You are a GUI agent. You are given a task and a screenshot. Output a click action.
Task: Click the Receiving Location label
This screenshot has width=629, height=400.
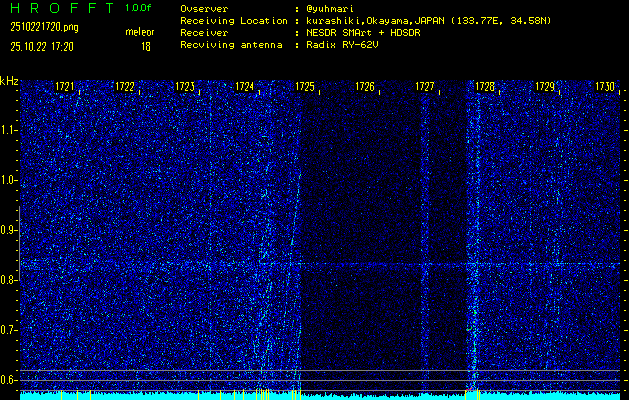click(234, 21)
